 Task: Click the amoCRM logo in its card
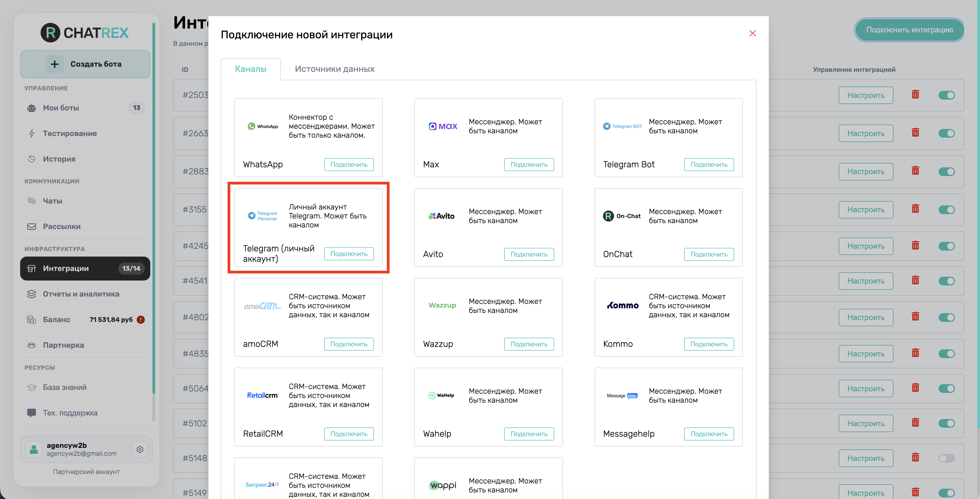[262, 306]
